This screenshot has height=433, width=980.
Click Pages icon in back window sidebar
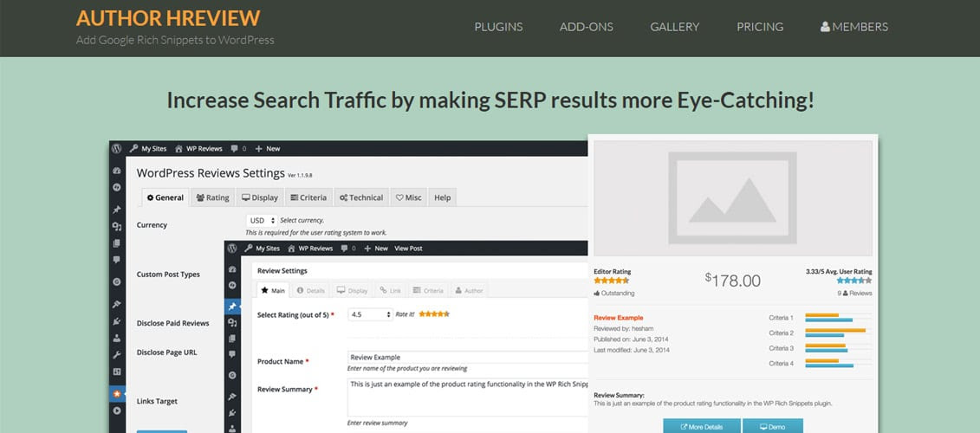pos(117,243)
